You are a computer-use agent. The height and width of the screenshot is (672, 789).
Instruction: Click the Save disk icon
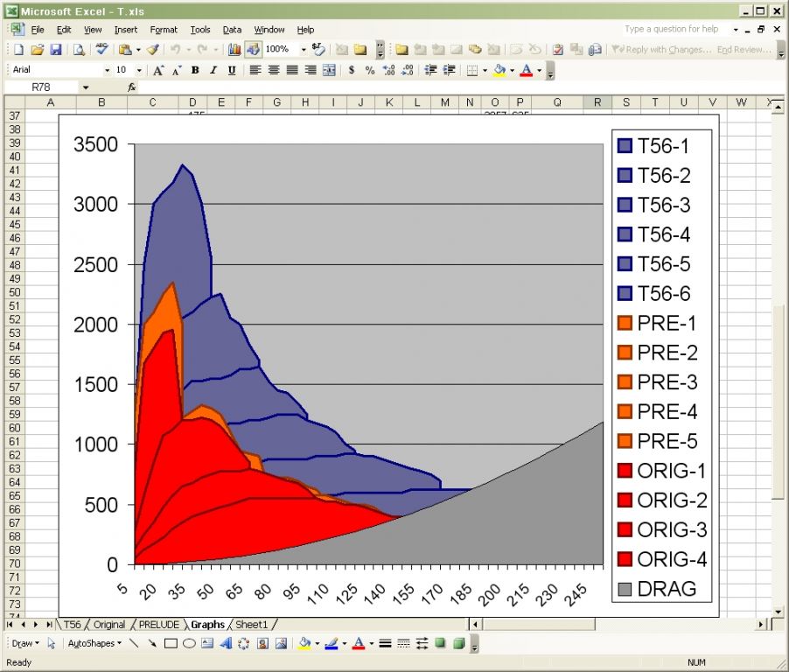pyautogui.click(x=55, y=50)
